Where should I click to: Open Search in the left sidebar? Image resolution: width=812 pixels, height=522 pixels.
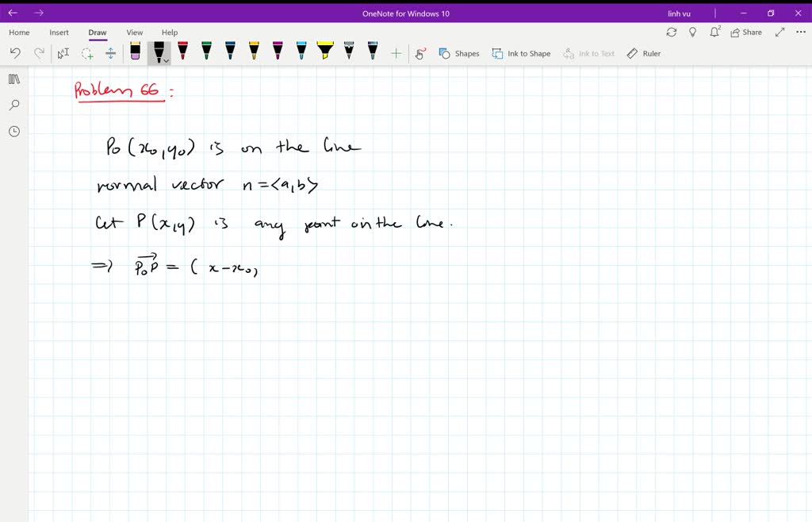13,105
